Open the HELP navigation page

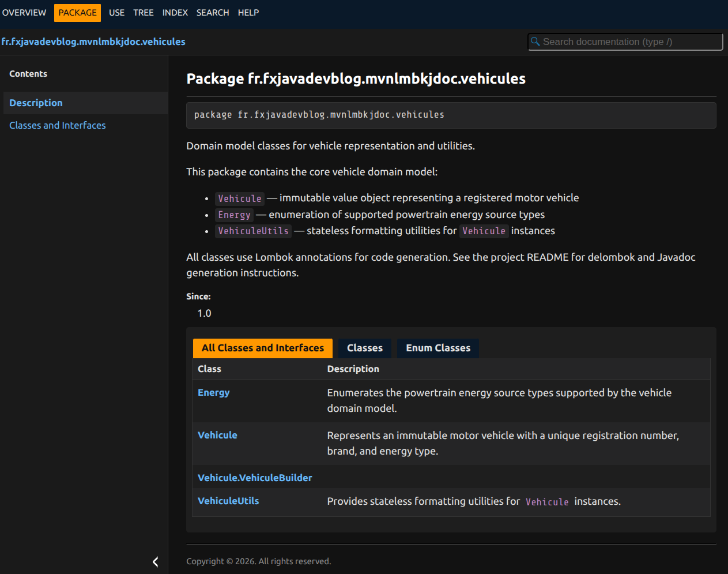pos(248,13)
